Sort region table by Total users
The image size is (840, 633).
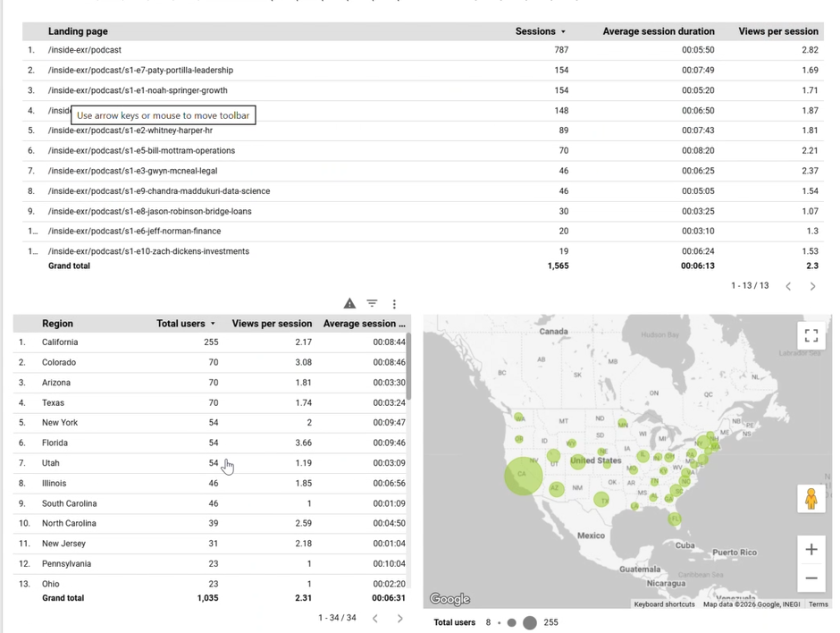185,323
